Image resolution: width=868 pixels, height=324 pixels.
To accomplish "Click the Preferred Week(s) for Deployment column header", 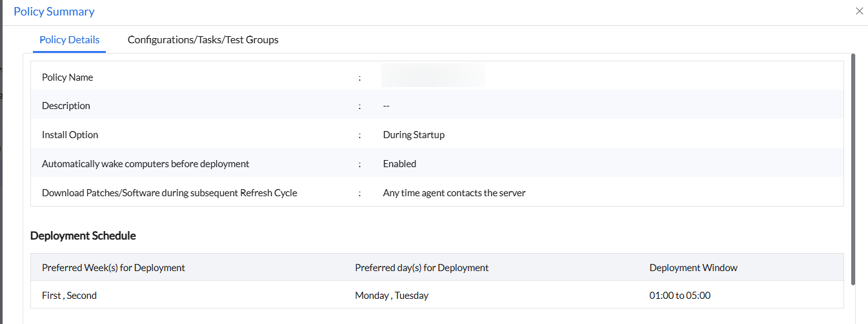I will coord(113,268).
